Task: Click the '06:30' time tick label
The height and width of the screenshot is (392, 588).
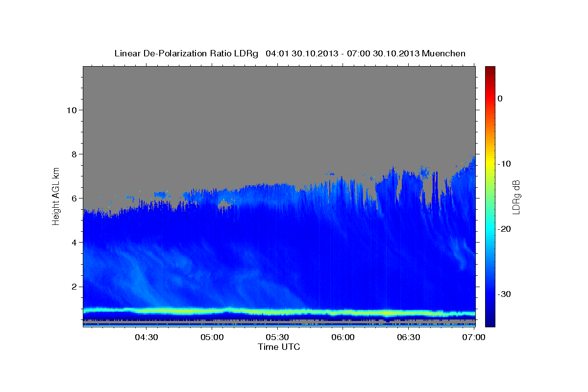Action: tap(409, 337)
